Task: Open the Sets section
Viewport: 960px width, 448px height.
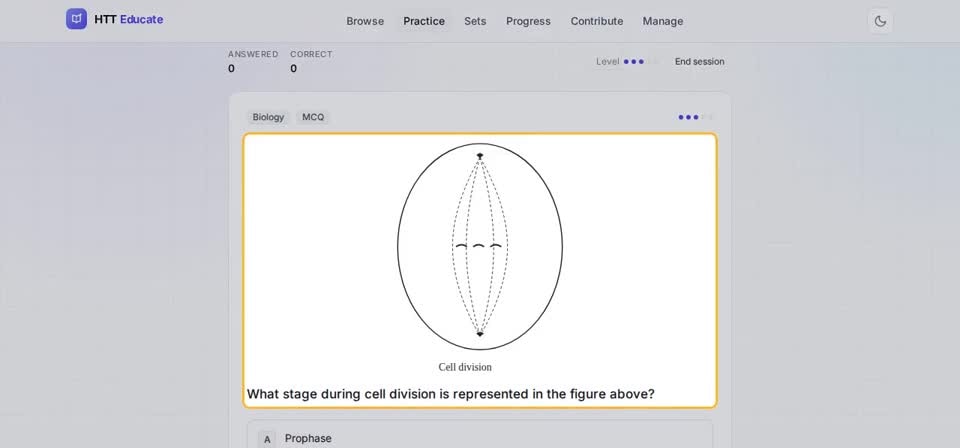Action: (x=475, y=21)
